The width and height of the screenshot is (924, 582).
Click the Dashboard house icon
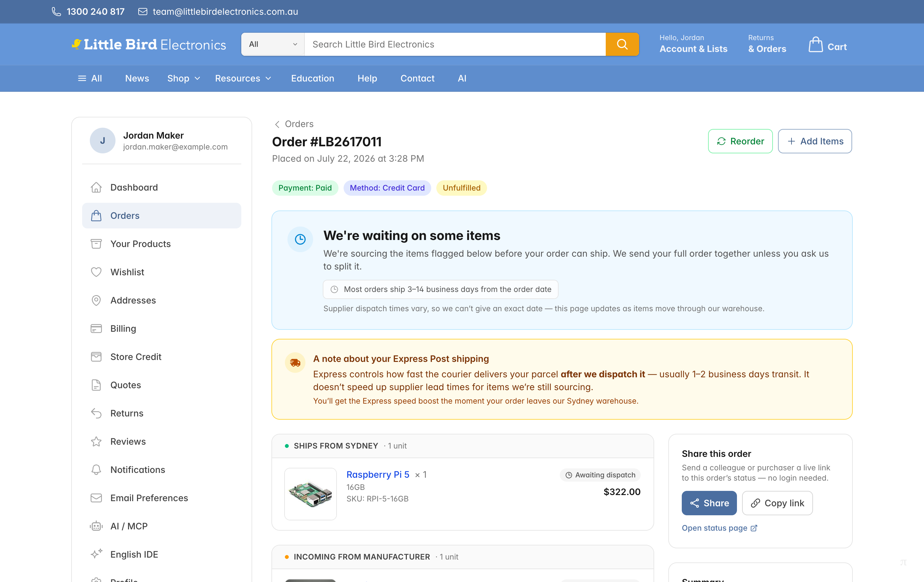96,187
